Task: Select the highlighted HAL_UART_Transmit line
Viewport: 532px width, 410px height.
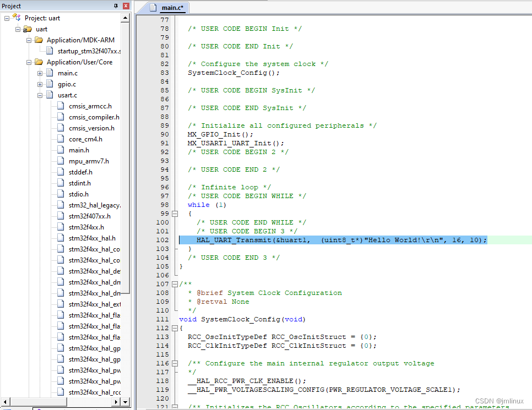Action: pos(330,239)
